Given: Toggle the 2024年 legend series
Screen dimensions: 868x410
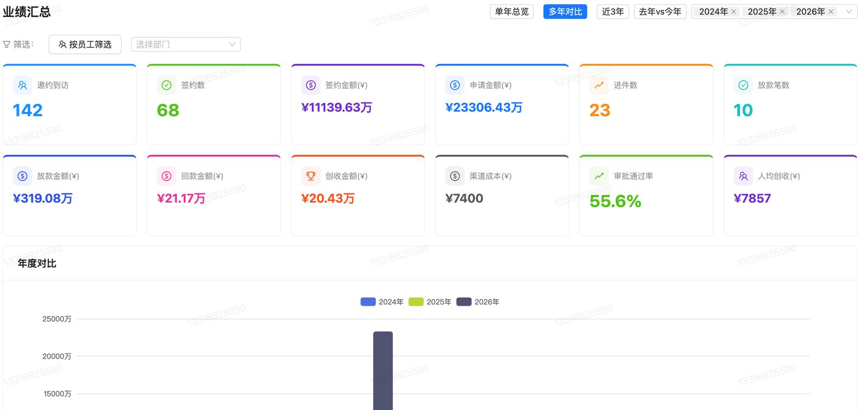Looking at the screenshot, I should click(382, 302).
